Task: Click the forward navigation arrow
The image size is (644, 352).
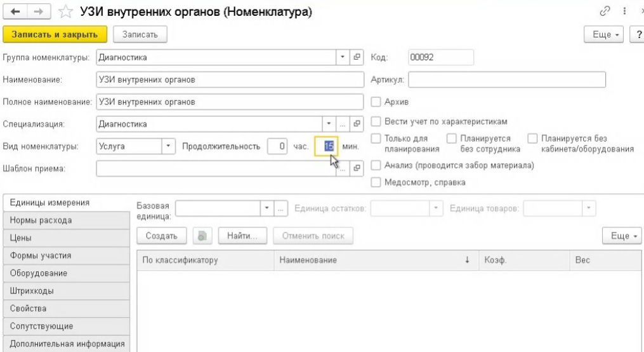Action: pyautogui.click(x=30, y=11)
